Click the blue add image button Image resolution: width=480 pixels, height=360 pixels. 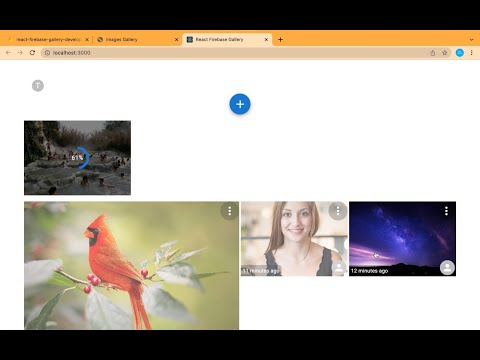click(x=240, y=104)
